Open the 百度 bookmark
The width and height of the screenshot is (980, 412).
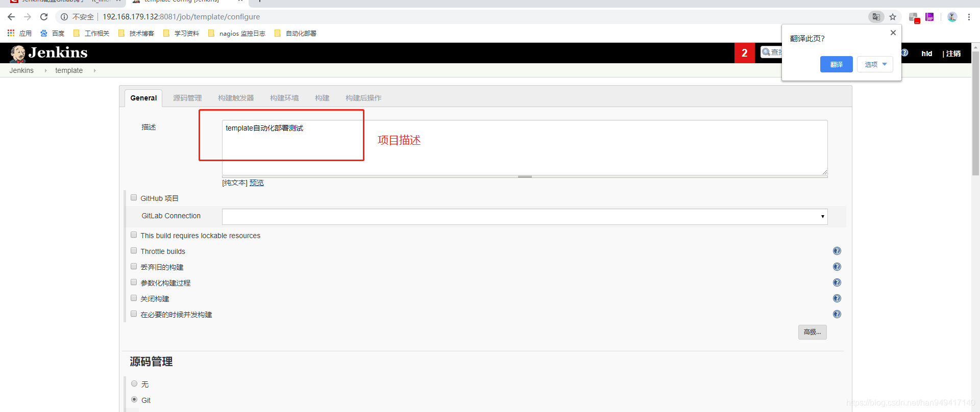(x=53, y=33)
